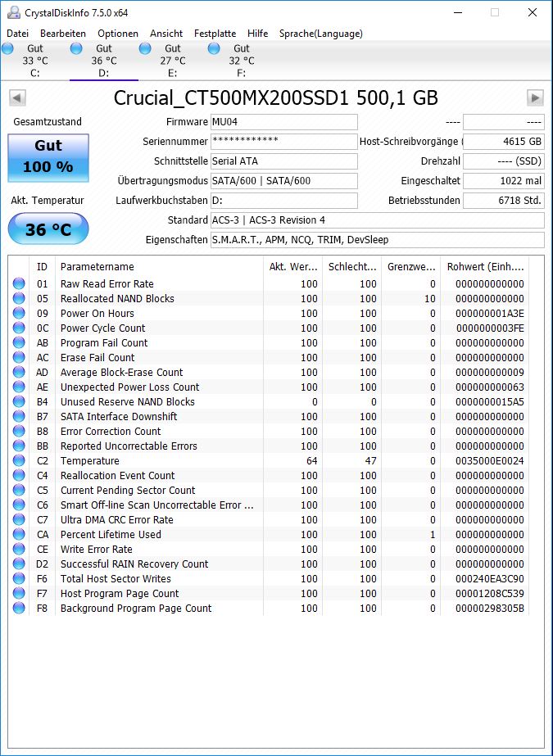553x756 pixels.
Task: Click the Firmware field showing MU04
Action: tap(284, 122)
